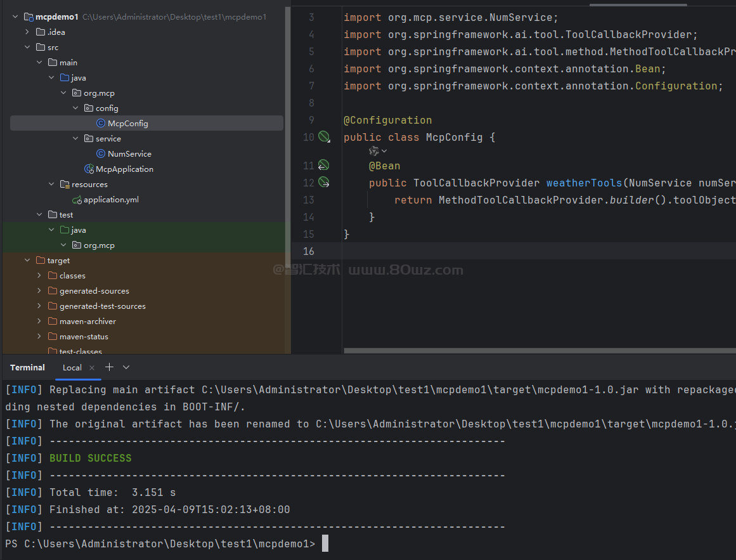
Task: Expand the generated-sources folder
Action: pos(39,291)
